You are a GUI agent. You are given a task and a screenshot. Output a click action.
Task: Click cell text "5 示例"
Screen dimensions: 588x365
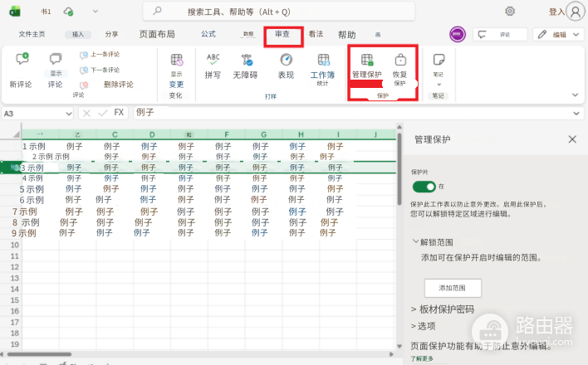[x=32, y=189]
